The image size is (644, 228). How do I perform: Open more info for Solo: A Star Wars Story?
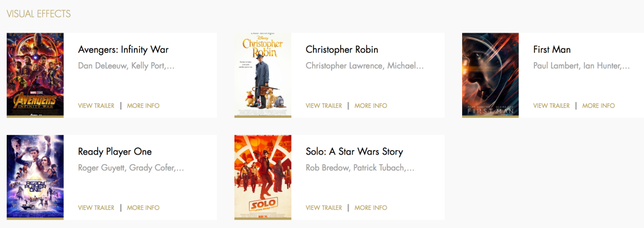(371, 208)
